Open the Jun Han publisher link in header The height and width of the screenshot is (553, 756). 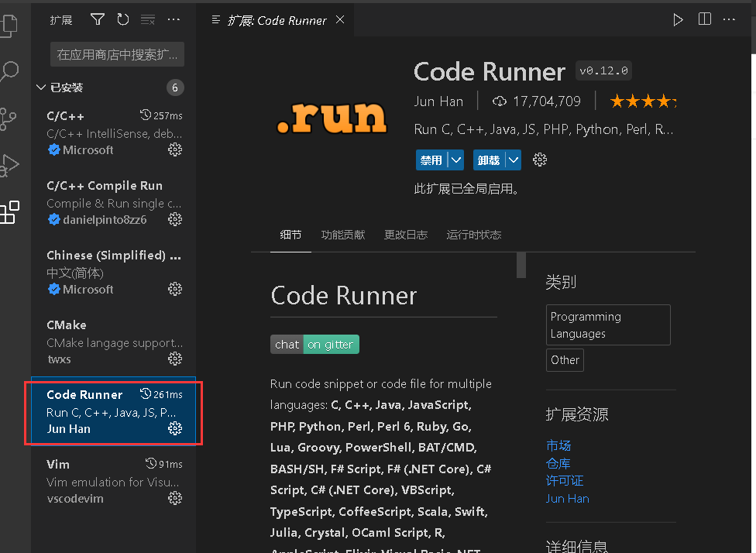point(438,101)
